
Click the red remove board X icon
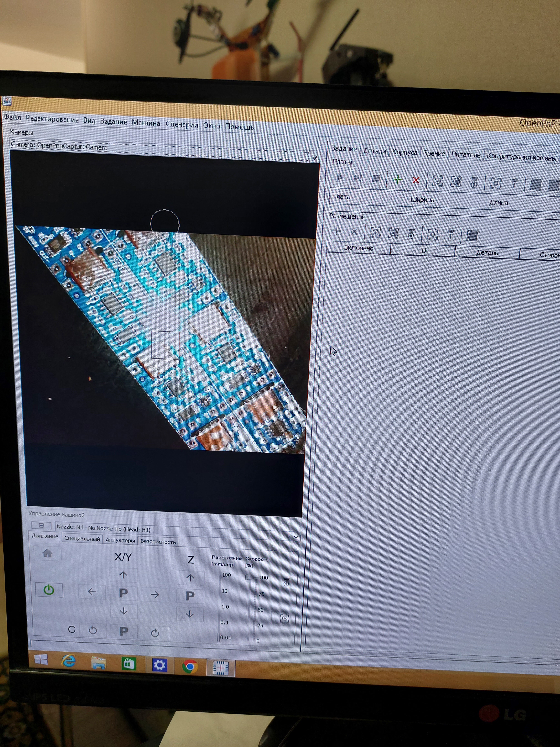(416, 180)
